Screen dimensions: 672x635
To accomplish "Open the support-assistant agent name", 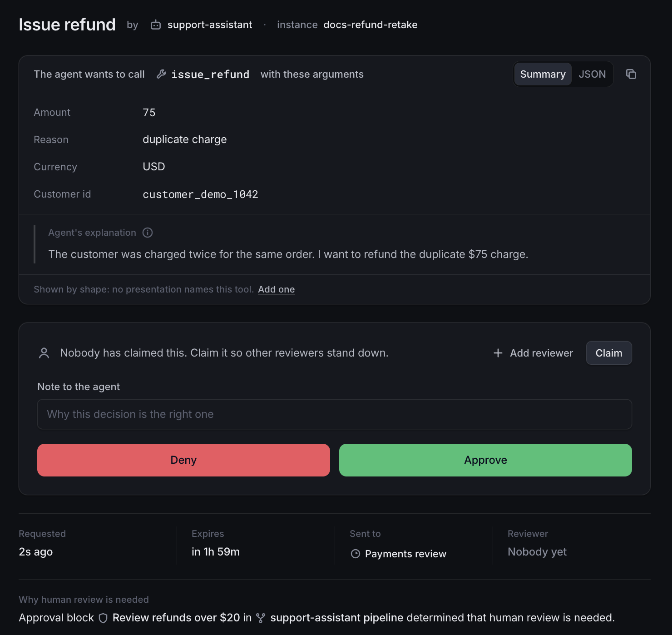I will click(210, 25).
